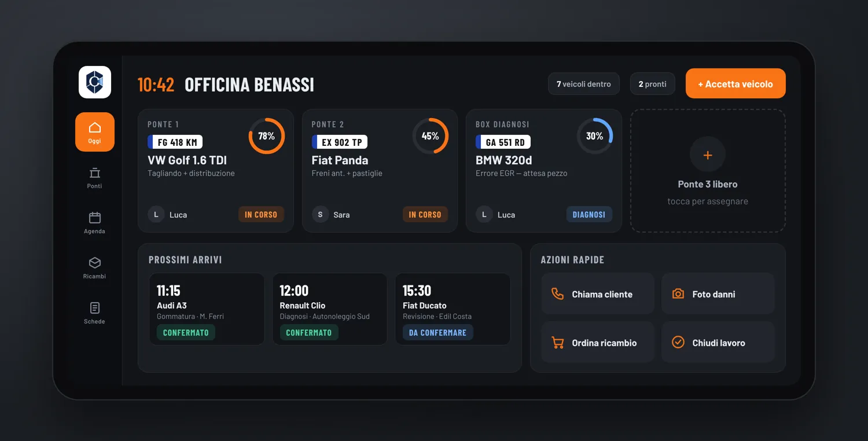
Task: Click Sara's avatar on the Ponte 2 card
Action: click(x=320, y=215)
